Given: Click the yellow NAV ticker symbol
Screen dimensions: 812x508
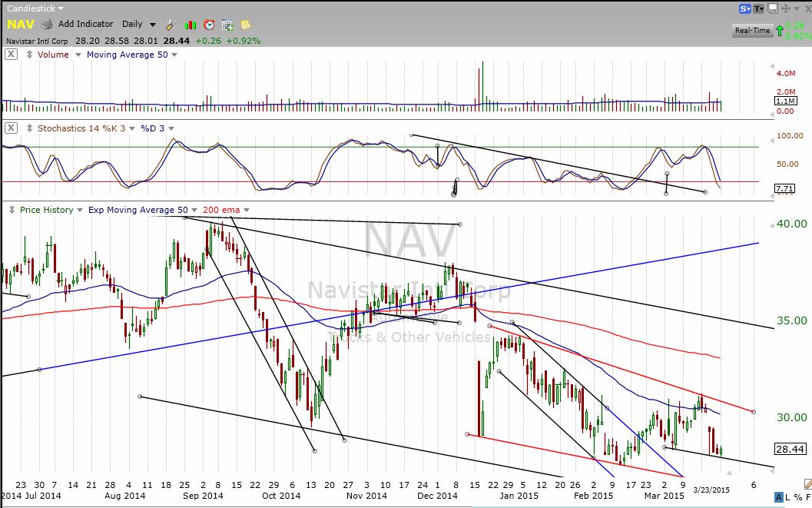Looking at the screenshot, I should 21,25.
